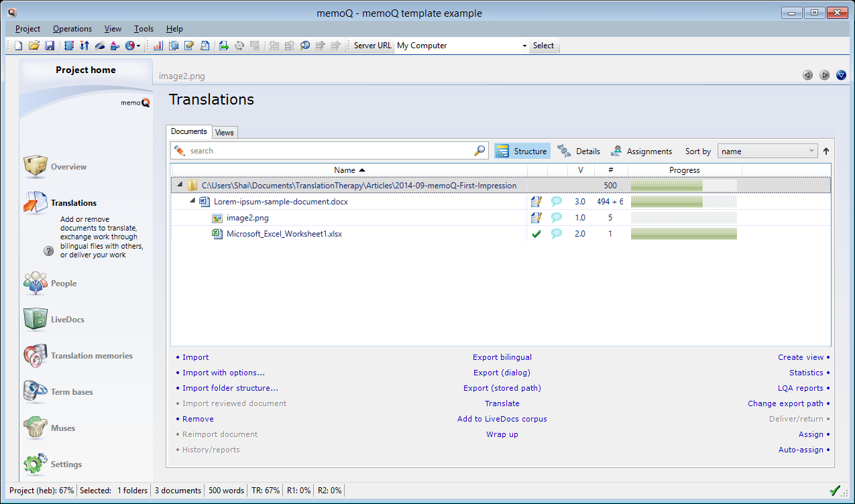The image size is (855, 504).
Task: Open the Sort by name dropdown
Action: (768, 151)
